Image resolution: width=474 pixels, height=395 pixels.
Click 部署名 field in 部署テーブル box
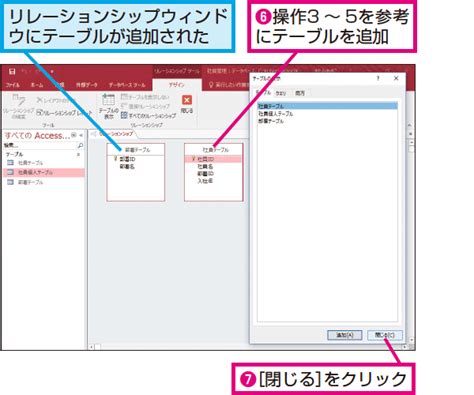point(127,166)
